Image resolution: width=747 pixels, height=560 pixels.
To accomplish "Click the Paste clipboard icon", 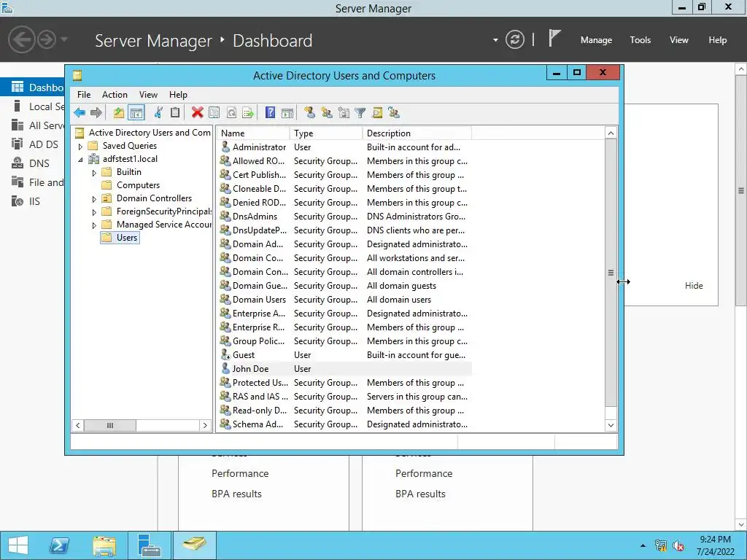I will coord(175,113).
